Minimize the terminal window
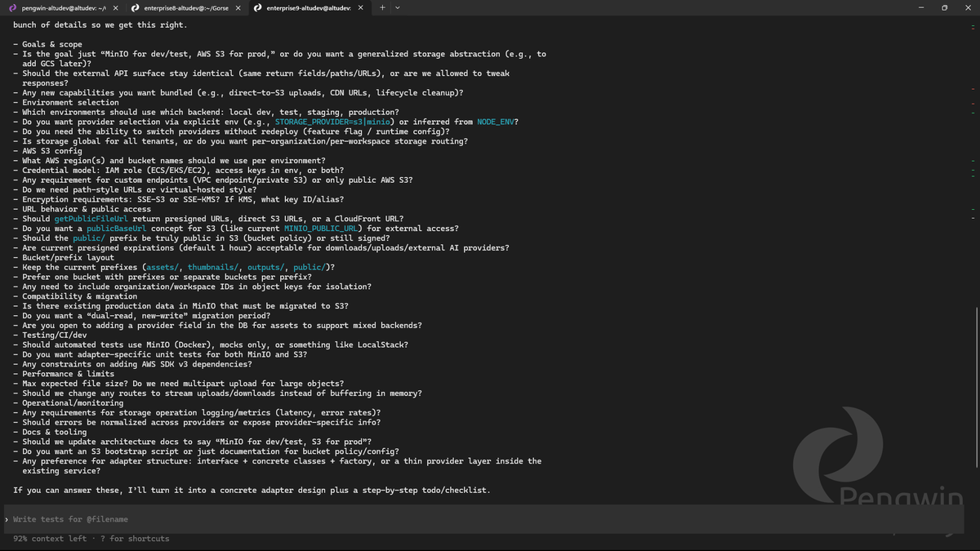The image size is (980, 551). 920,7
